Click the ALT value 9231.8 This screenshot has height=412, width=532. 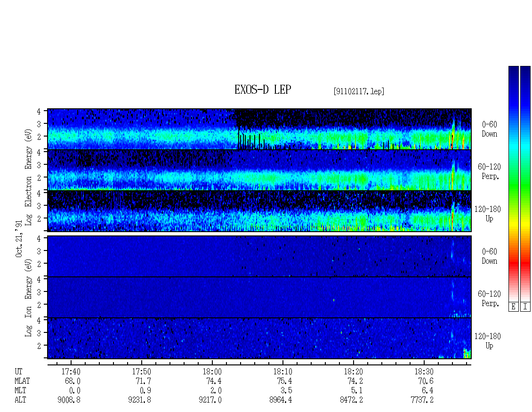pos(139,400)
